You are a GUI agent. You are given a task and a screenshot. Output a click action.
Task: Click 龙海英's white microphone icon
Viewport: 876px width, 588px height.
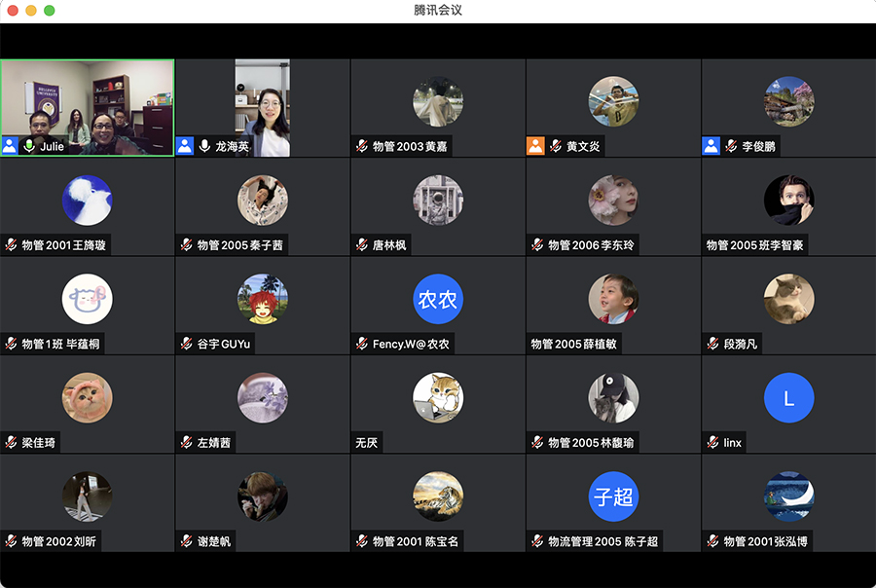[x=204, y=146]
